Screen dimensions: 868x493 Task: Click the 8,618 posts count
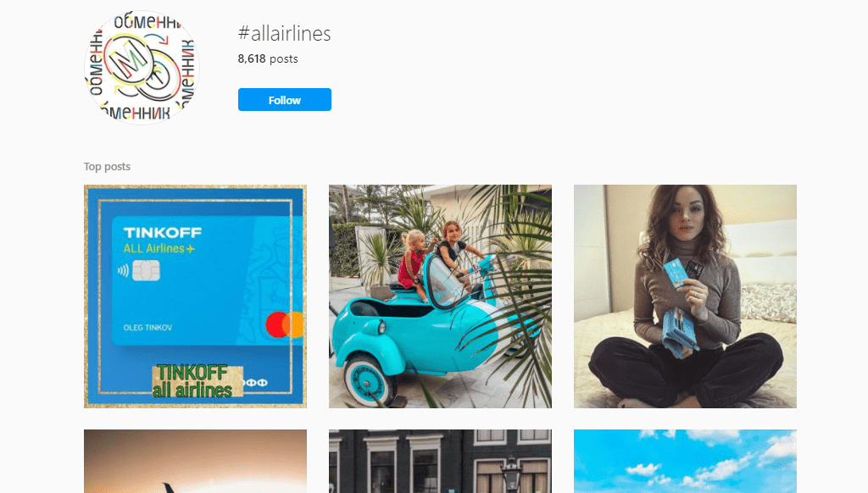(x=268, y=58)
